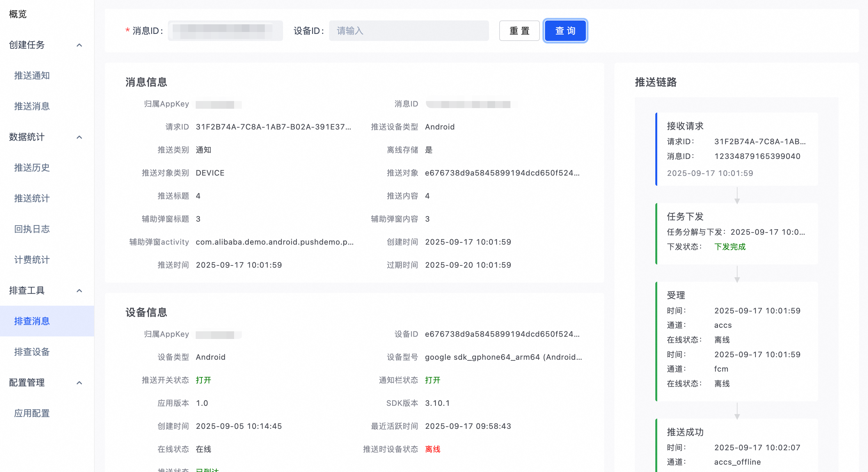Collapse the 数据统计 section chevron
Screen dimensions: 868x472
79,137
